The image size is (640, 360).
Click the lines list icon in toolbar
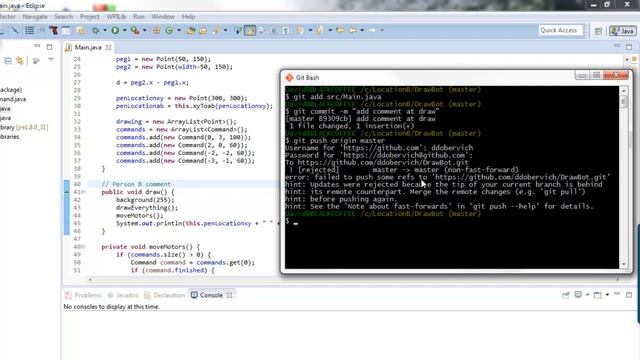[x=29, y=30]
